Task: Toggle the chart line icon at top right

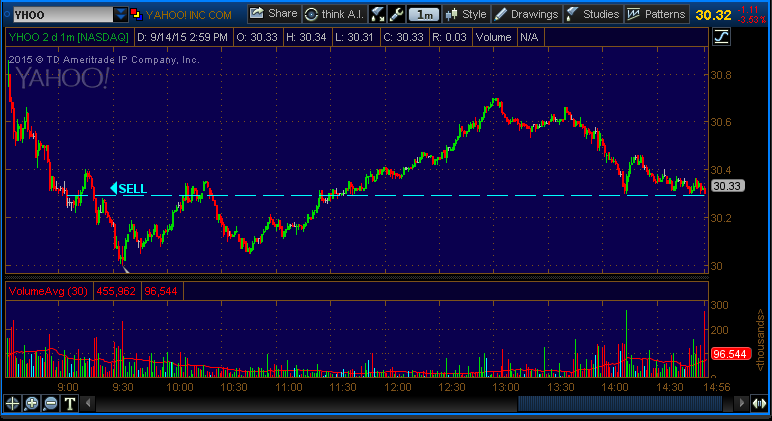Action: coord(722,37)
